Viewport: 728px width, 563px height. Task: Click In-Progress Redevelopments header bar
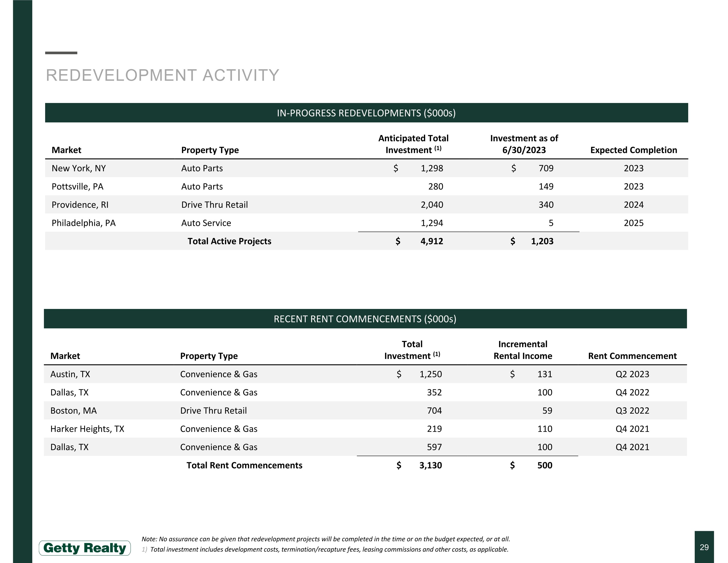[366, 113]
